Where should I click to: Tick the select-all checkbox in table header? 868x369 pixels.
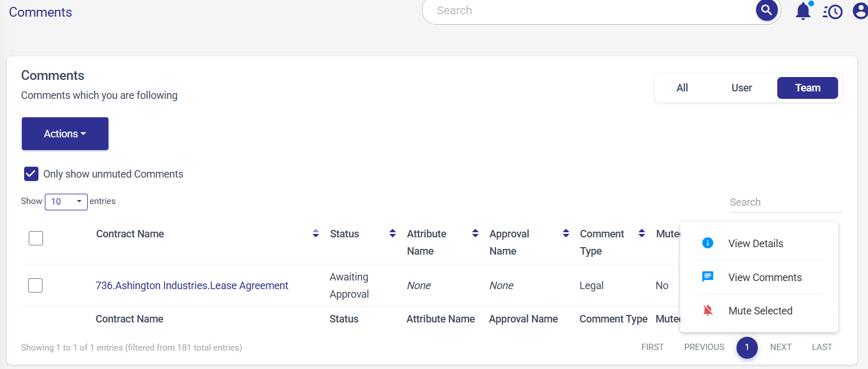36,238
